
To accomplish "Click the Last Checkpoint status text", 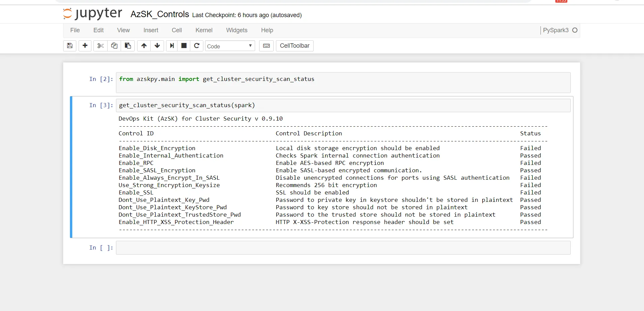I will (247, 15).
